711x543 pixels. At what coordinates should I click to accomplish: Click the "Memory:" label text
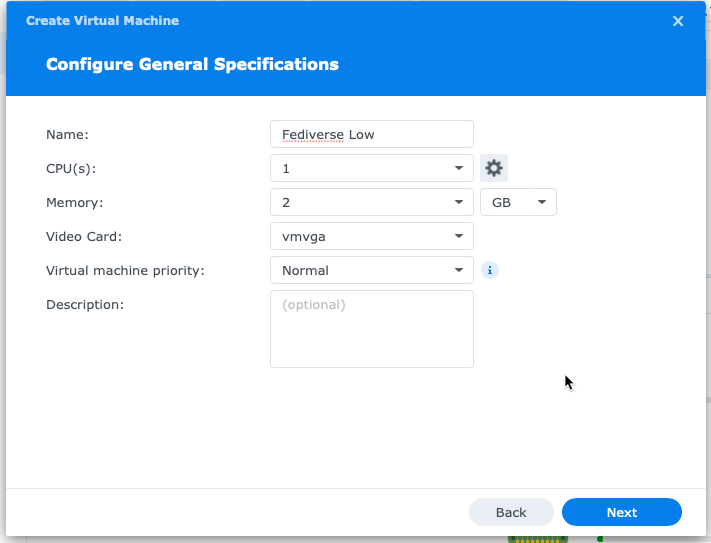click(x=75, y=202)
